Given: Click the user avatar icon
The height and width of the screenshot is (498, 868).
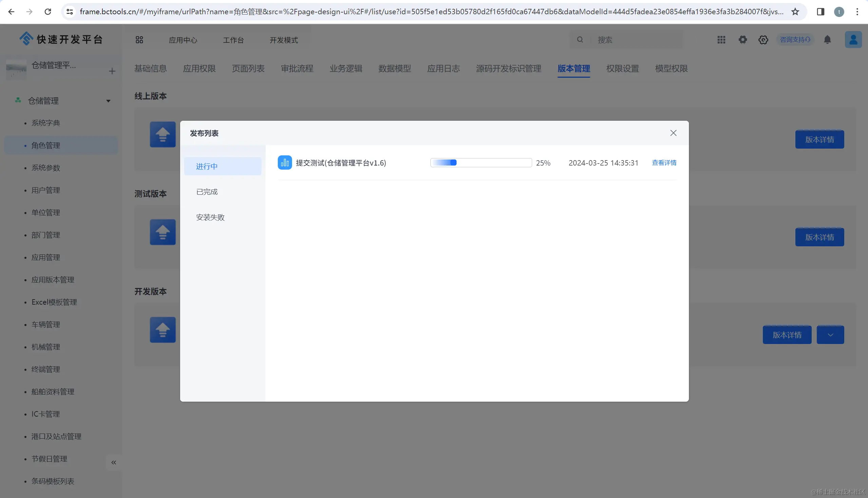Looking at the screenshot, I should pyautogui.click(x=853, y=40).
